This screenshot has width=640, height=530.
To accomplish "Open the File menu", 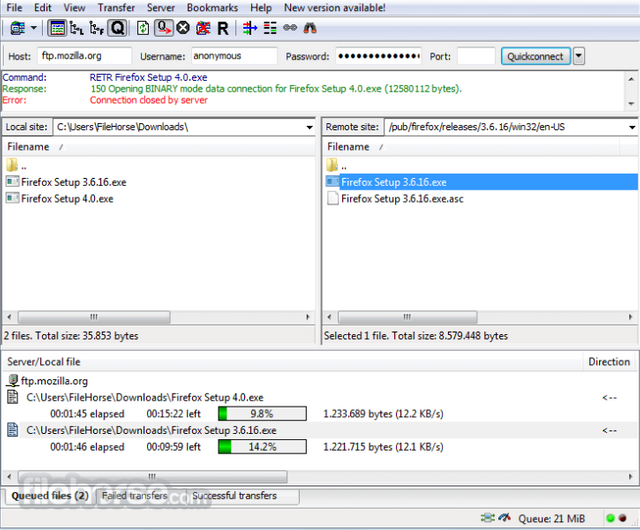I will [14, 8].
